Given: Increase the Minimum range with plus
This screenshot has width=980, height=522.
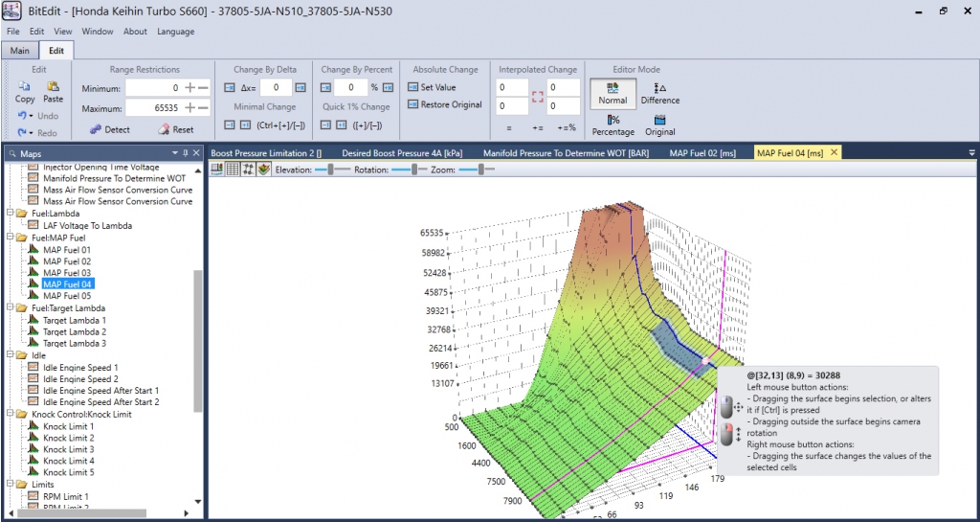Looking at the screenshot, I should pos(190,88).
